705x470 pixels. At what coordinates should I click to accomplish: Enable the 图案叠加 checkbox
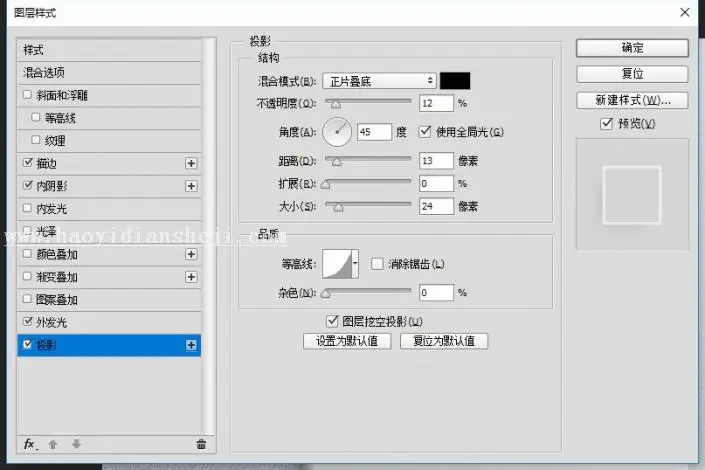click(27, 299)
